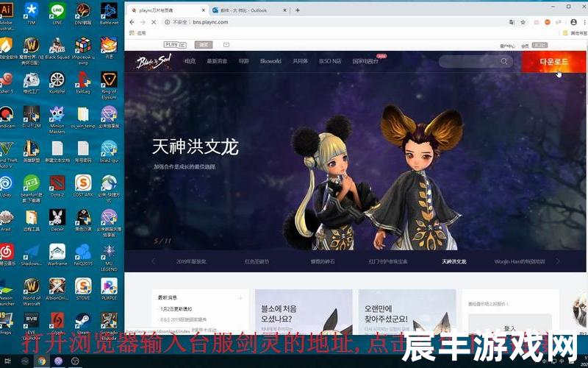Select the Ring of Elysium shortcut

[109, 85]
